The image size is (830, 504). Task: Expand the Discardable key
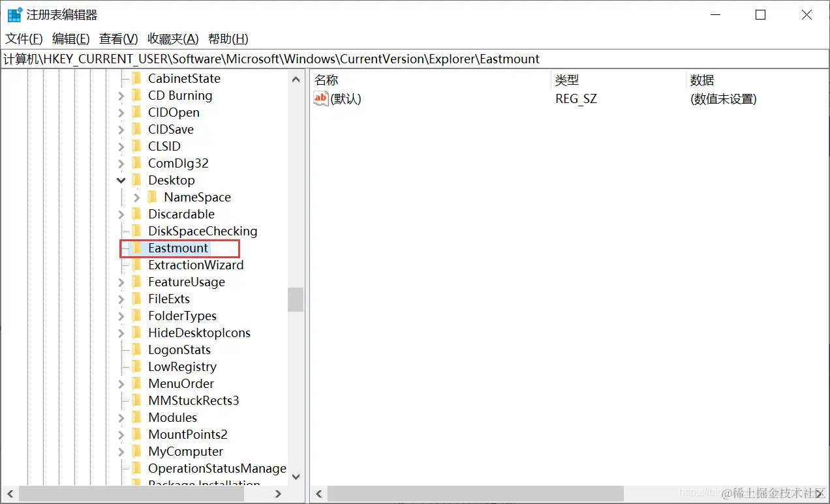point(121,215)
